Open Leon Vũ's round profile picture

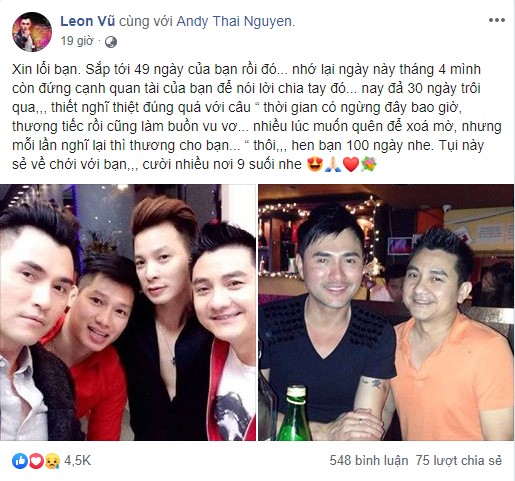(x=32, y=32)
